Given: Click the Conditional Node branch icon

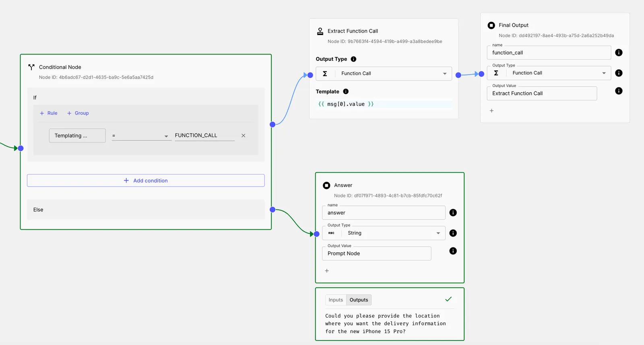Looking at the screenshot, I should 31,67.
